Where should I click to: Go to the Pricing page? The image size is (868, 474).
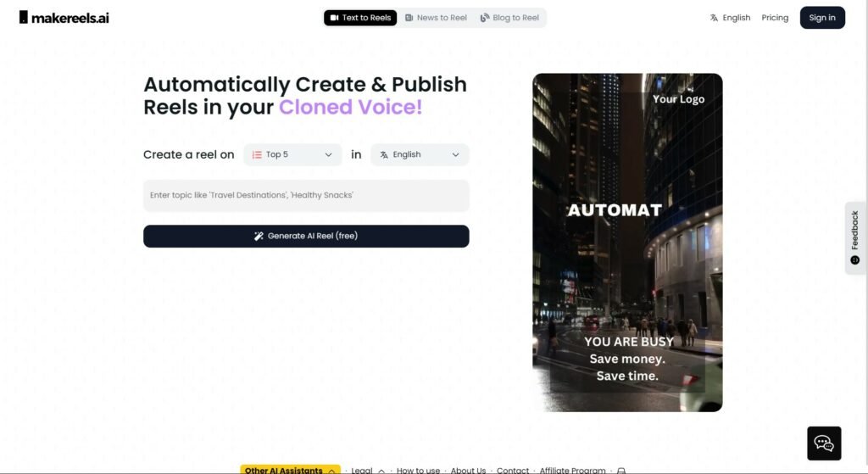pyautogui.click(x=775, y=18)
